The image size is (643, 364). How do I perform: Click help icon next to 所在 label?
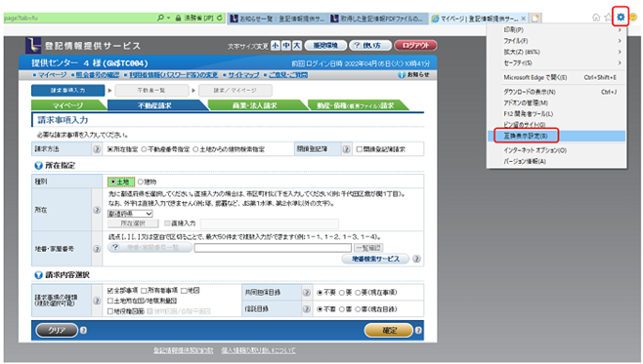97,210
